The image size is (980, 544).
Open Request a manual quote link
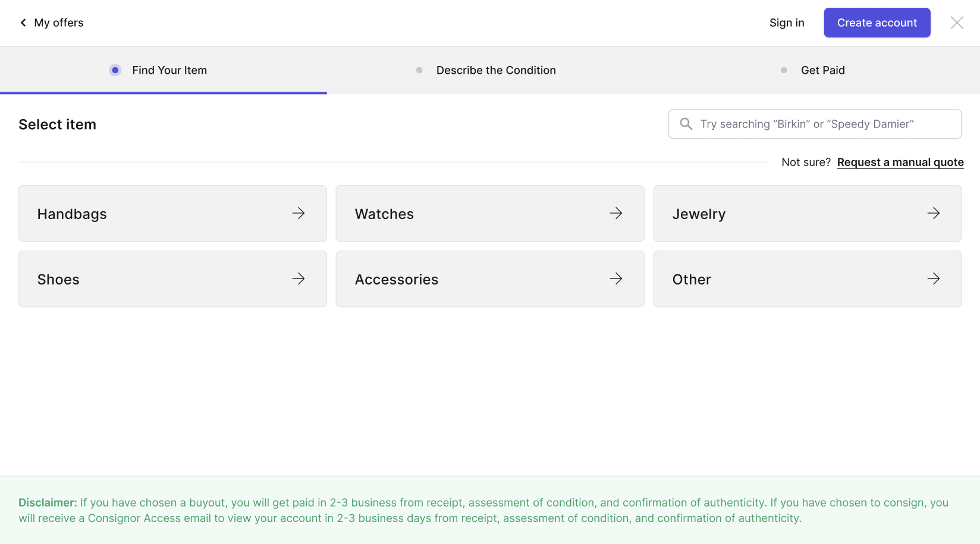tap(900, 162)
